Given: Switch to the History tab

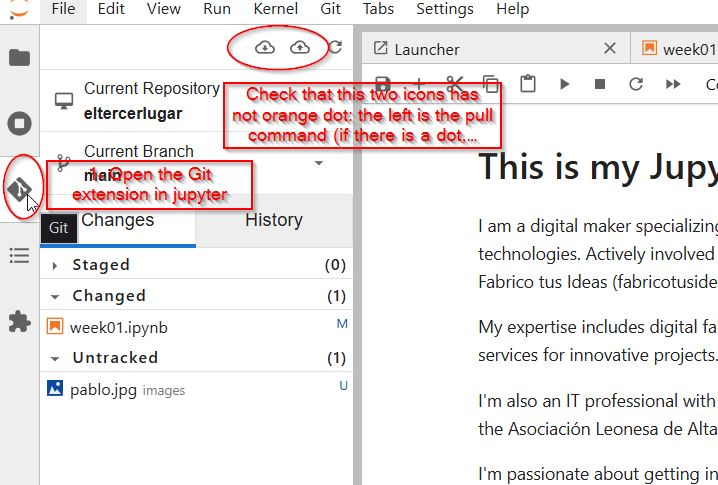Looking at the screenshot, I should coord(273,220).
